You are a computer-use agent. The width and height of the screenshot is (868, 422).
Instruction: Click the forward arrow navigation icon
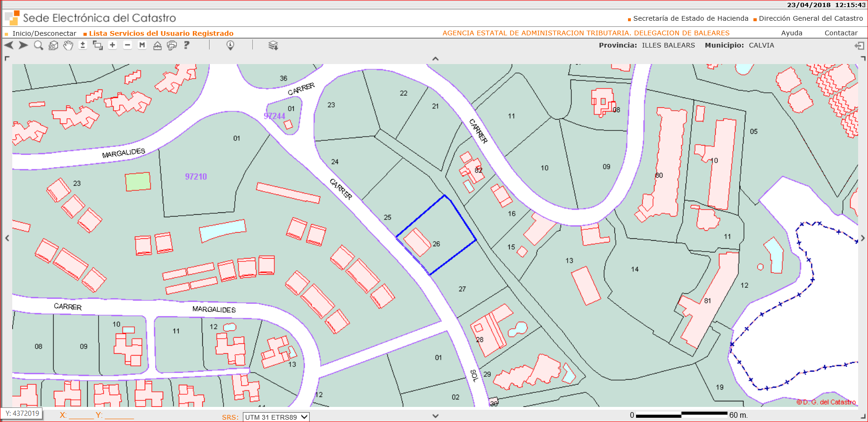click(23, 45)
